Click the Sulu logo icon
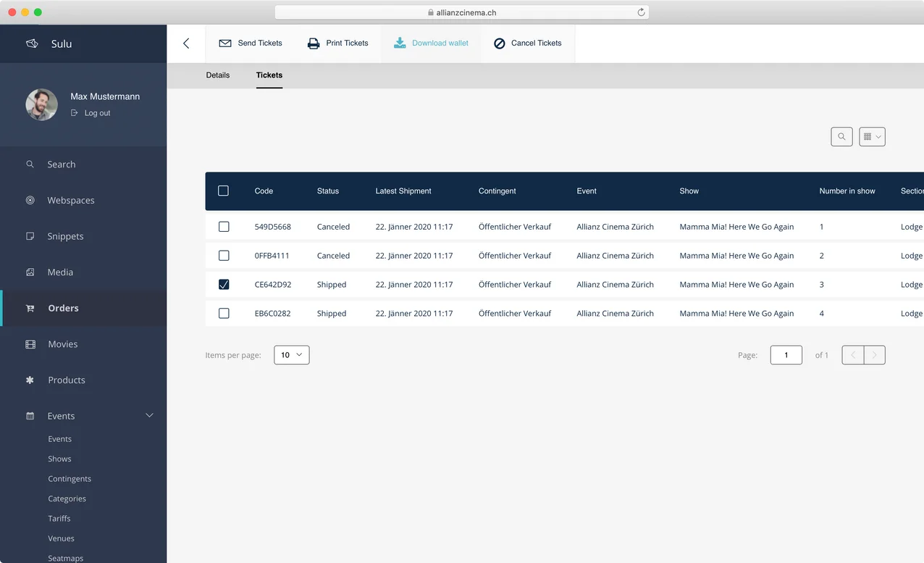The height and width of the screenshot is (563, 924). pos(32,44)
